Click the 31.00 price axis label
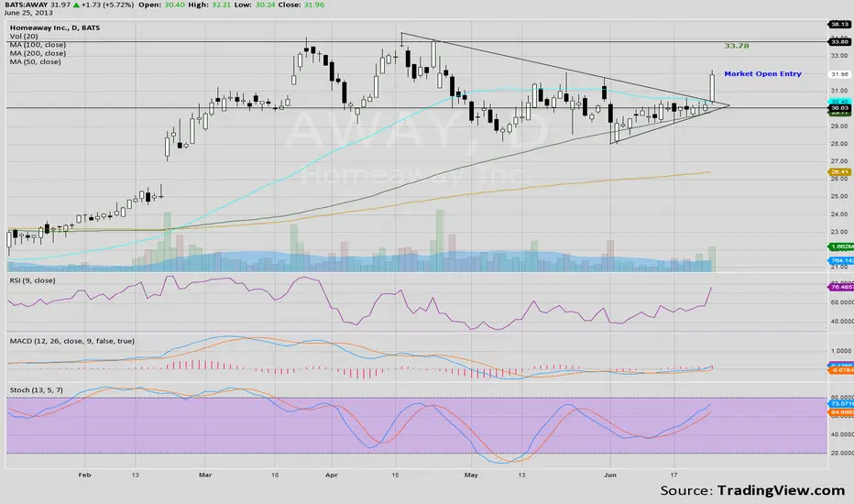This screenshot has height=504, width=854. pos(839,91)
